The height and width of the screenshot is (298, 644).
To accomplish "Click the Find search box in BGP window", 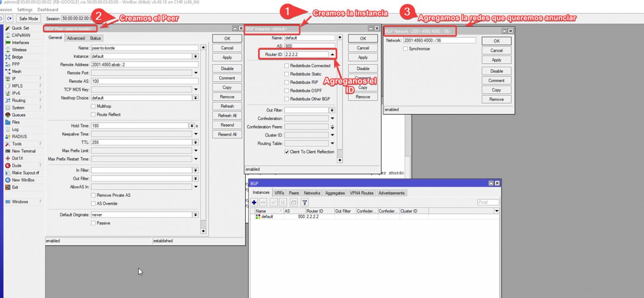I will click(x=488, y=202).
